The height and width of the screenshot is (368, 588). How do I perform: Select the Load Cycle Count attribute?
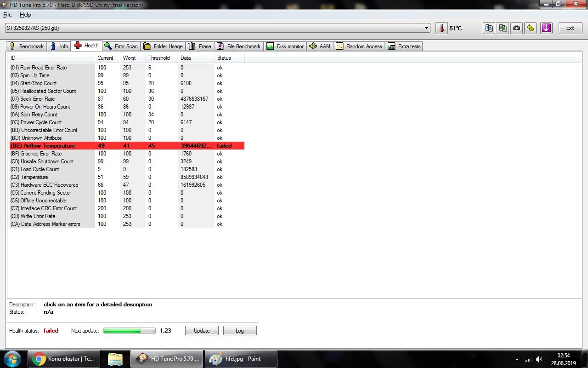tap(127, 169)
